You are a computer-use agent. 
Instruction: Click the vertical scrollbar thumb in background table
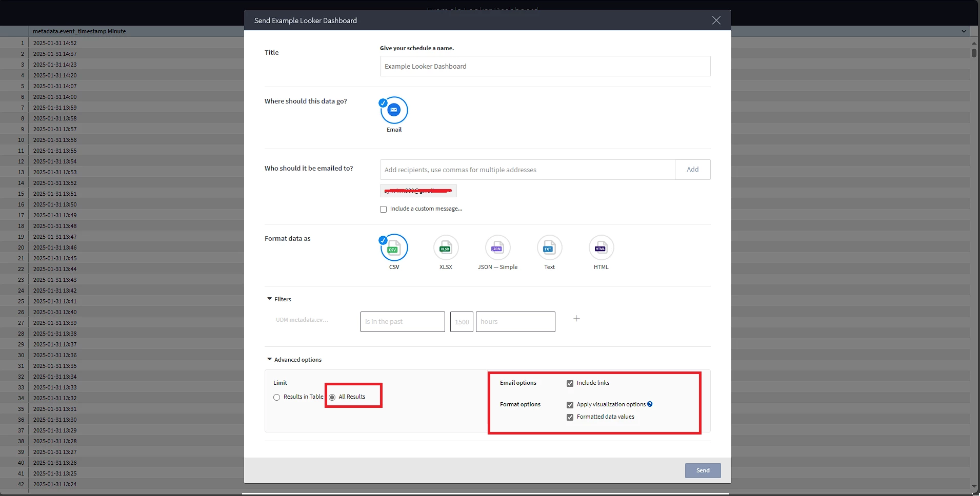pos(974,53)
